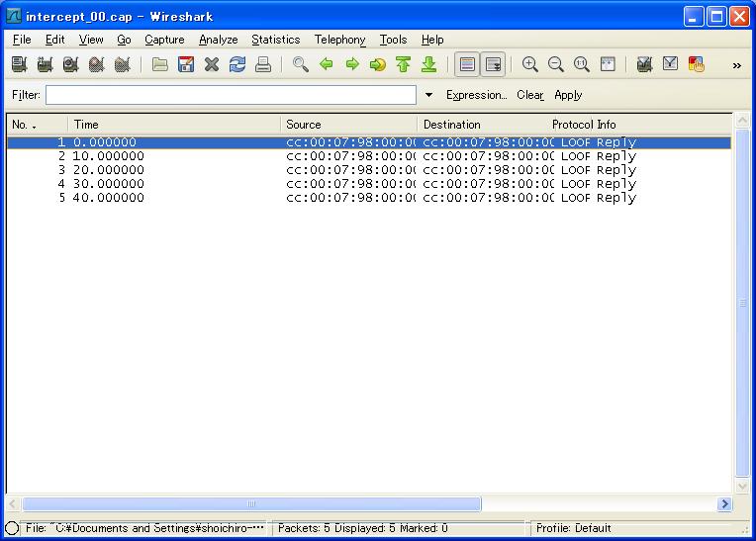
Task: Open coloring rules icon
Action: click(x=697, y=64)
